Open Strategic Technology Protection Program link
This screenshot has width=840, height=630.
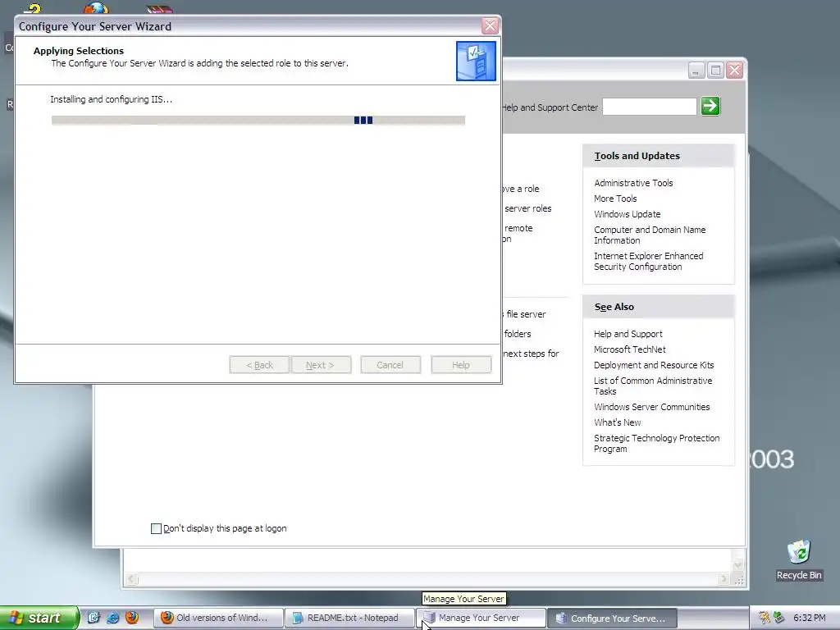click(x=656, y=443)
